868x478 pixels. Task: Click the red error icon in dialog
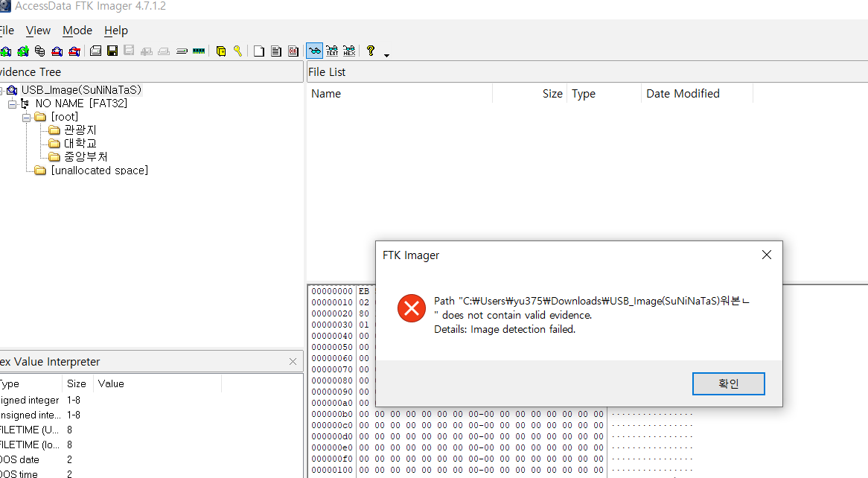412,308
